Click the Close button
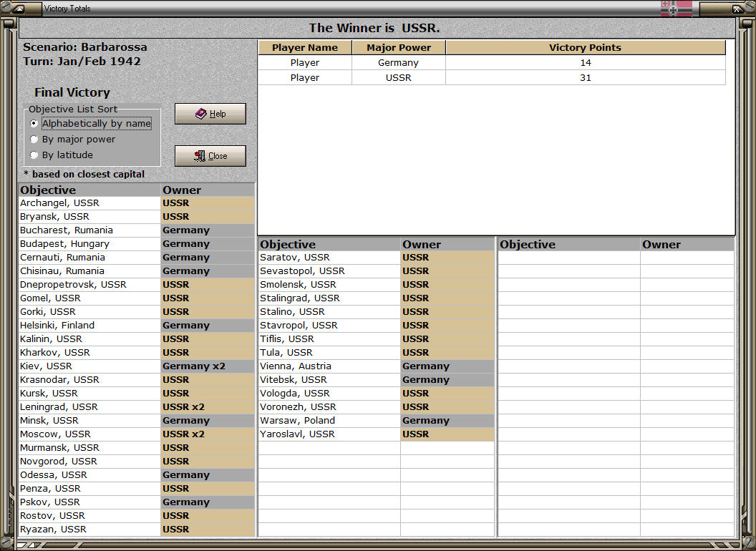756x551 pixels. [x=210, y=156]
